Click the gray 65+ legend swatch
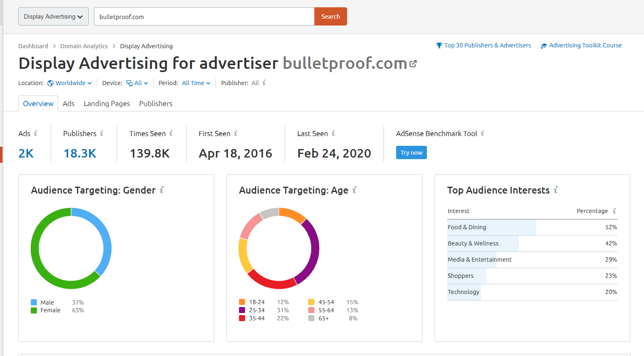Screen dimensions: 644x356 [311, 318]
